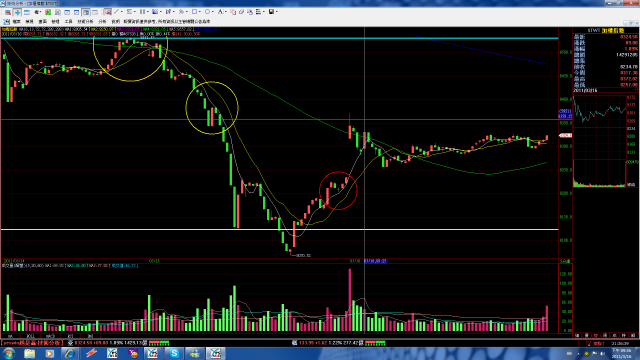This screenshot has width=640, height=360.
Task: Select the vertical parallel bars tool
Action: click(142, 12)
